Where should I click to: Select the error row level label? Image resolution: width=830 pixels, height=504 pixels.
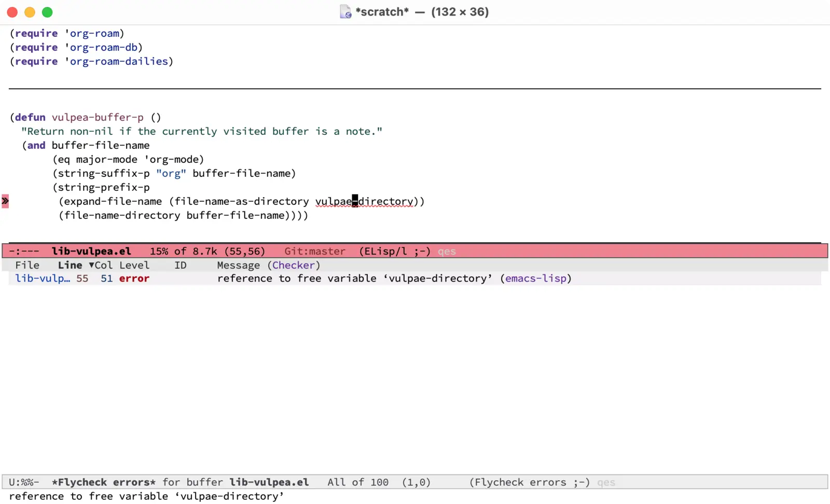coord(134,278)
